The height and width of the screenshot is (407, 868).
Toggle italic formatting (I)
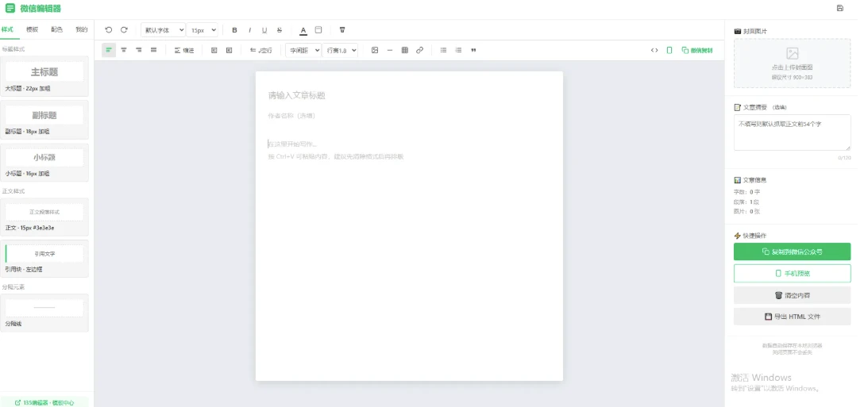[249, 30]
